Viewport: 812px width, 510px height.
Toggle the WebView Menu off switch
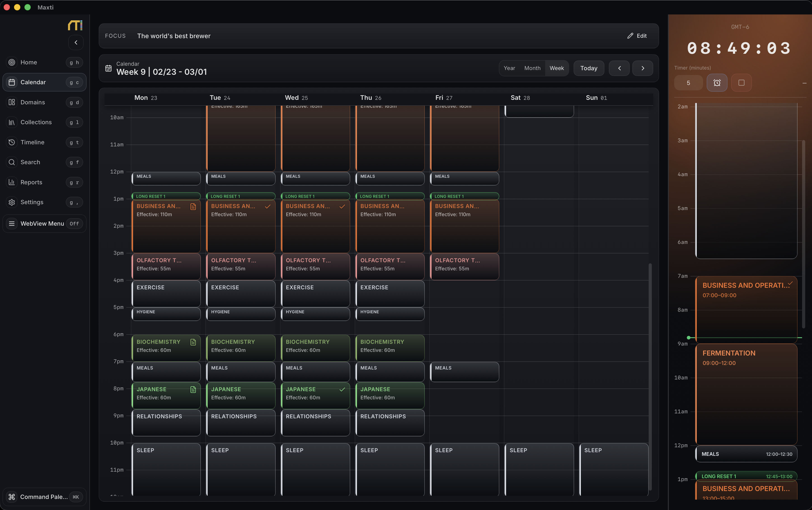pos(75,223)
